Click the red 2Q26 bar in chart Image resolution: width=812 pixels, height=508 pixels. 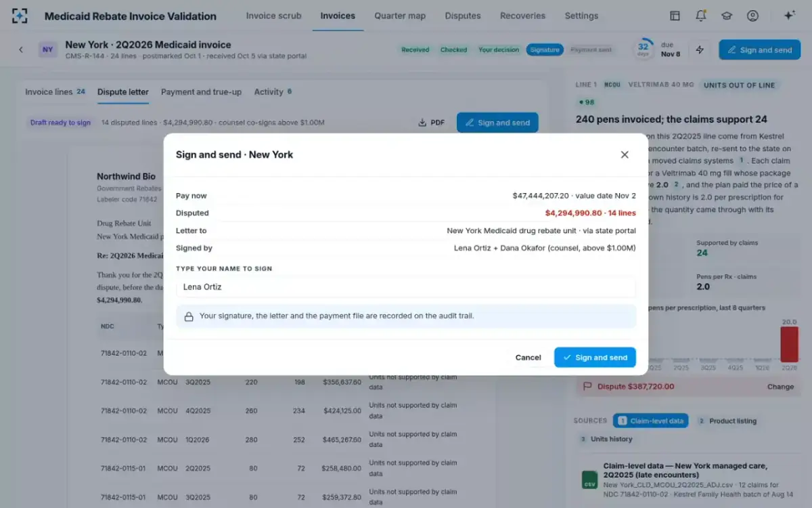click(x=789, y=345)
